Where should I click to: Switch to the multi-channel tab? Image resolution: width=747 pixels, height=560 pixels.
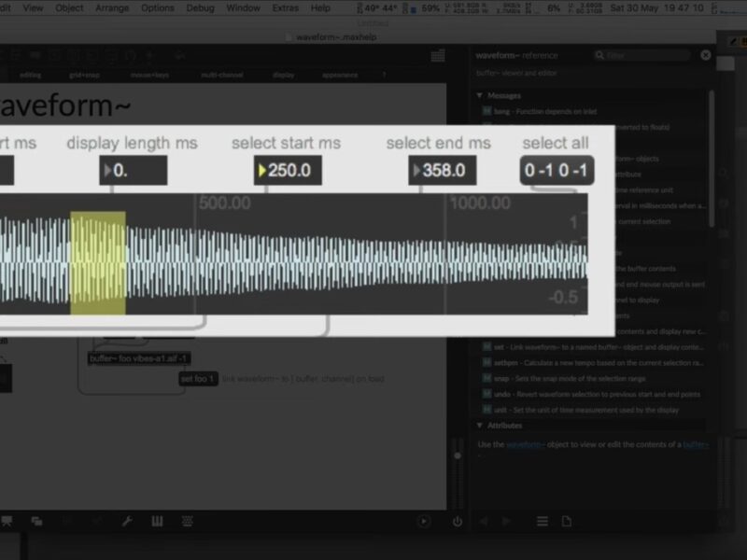(220, 75)
